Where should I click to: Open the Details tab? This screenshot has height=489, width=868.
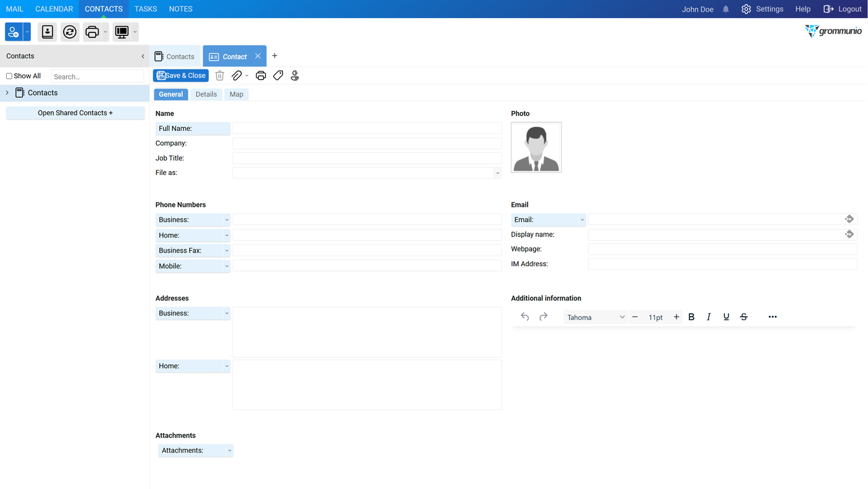point(206,94)
